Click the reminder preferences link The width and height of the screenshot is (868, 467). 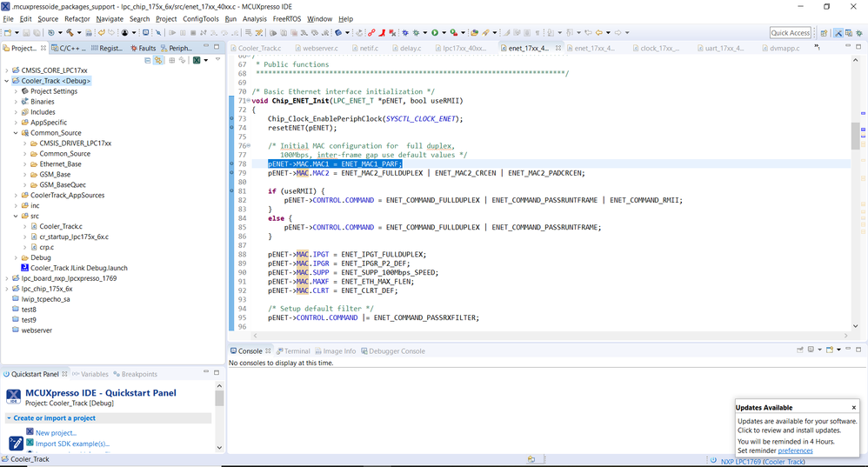[x=795, y=450]
